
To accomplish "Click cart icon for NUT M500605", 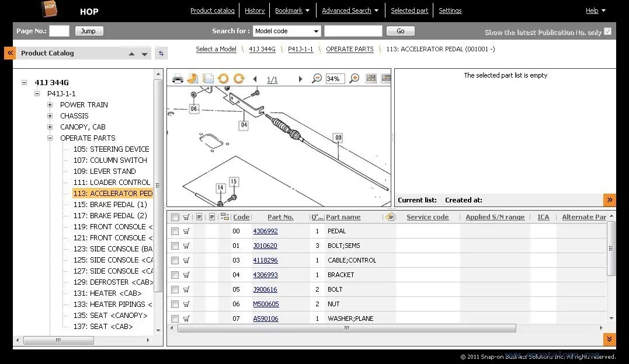I will (x=186, y=304).
